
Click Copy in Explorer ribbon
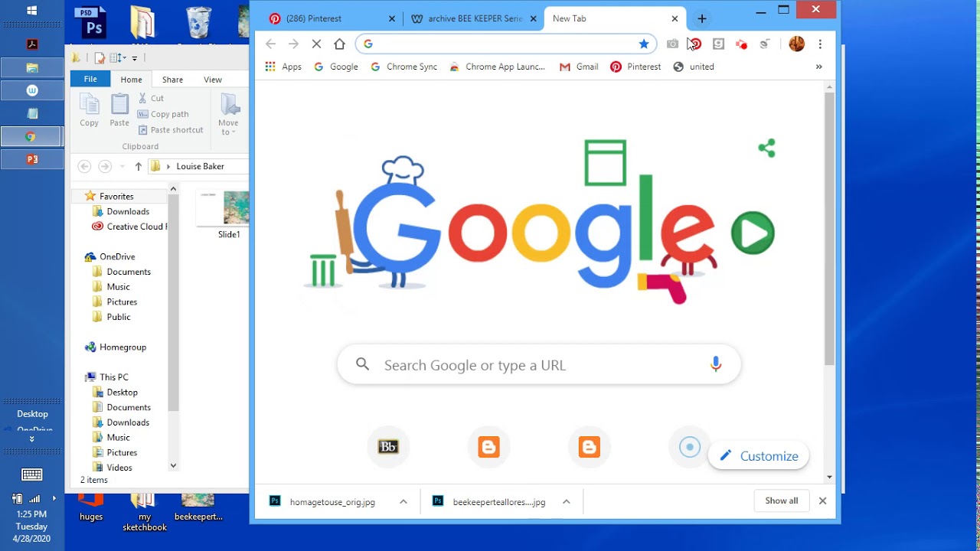point(90,110)
